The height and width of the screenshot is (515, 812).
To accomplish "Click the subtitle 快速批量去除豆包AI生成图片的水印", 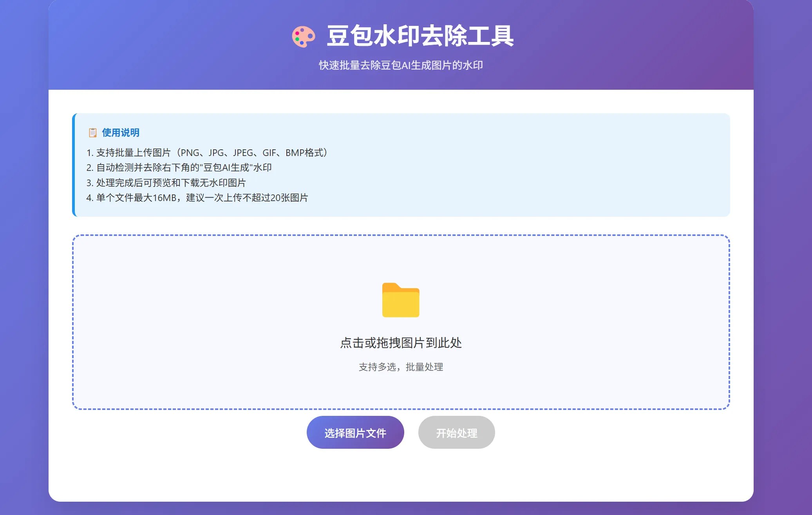I will 401,65.
